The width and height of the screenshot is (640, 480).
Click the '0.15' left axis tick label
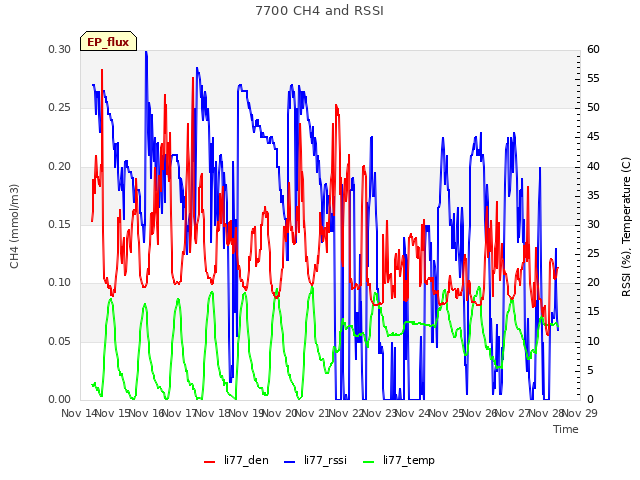click(x=60, y=224)
